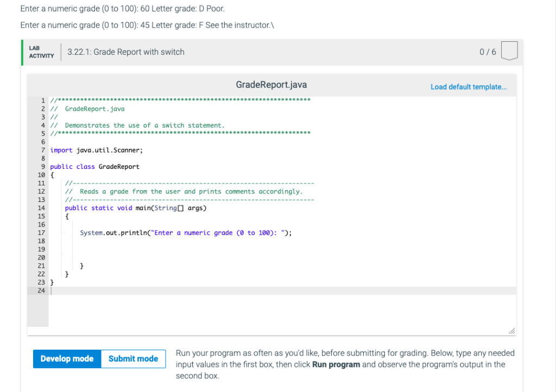
Task: Click the closing brace on line 23
Action: tap(52, 282)
